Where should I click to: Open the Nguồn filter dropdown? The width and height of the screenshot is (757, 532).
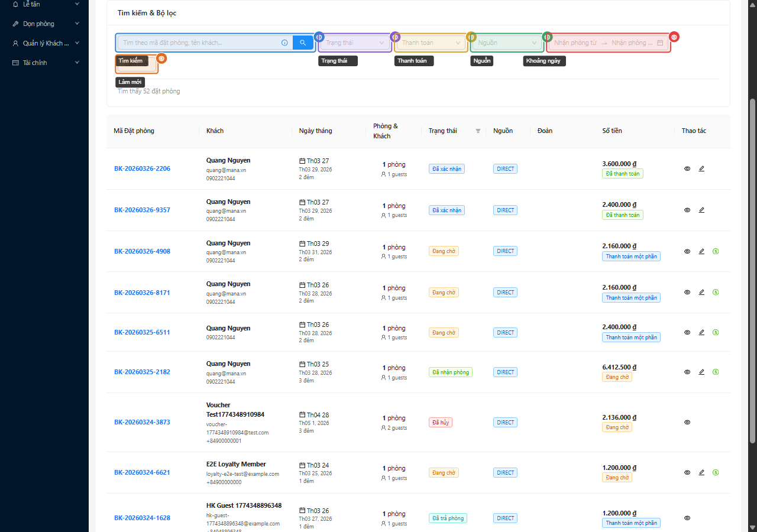click(x=507, y=43)
